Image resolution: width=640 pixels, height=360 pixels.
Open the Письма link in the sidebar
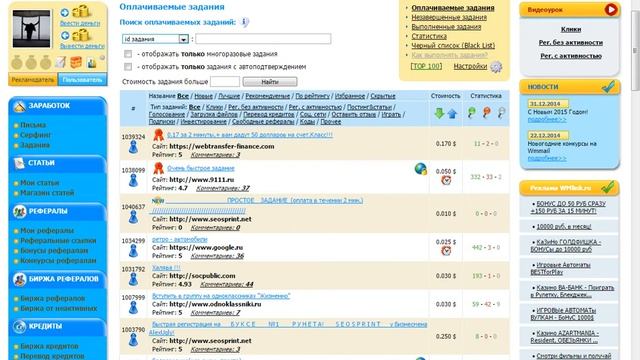[x=33, y=125]
